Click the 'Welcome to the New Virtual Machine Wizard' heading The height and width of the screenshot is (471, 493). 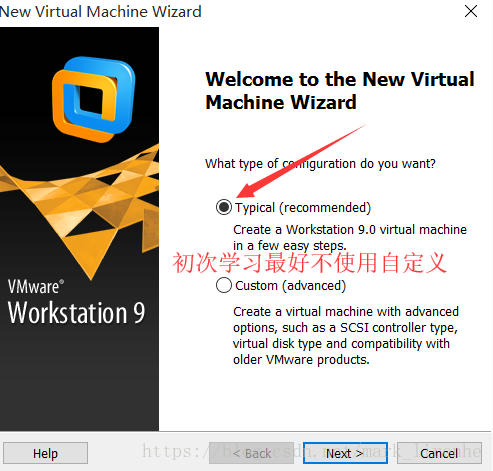click(x=340, y=90)
